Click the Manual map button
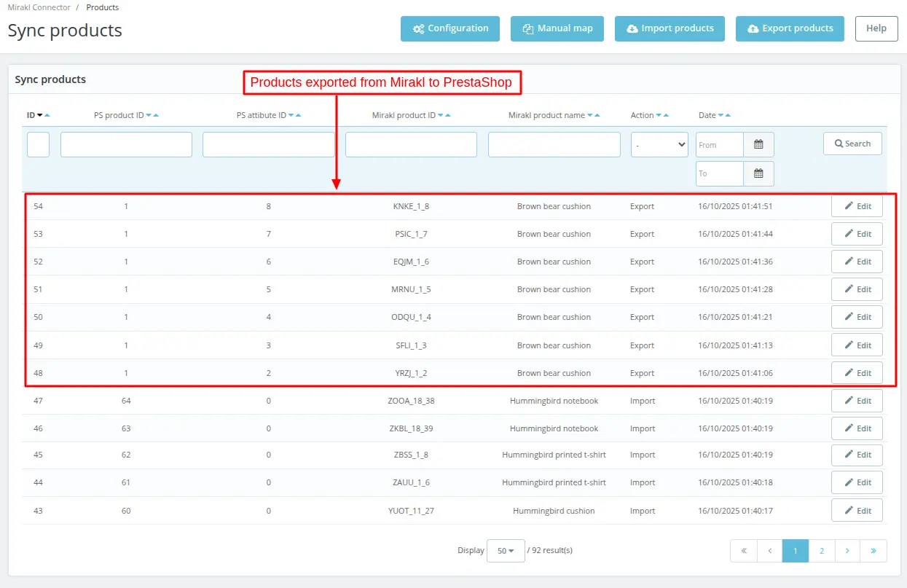Viewport: 907px width, 588px height. [x=557, y=28]
